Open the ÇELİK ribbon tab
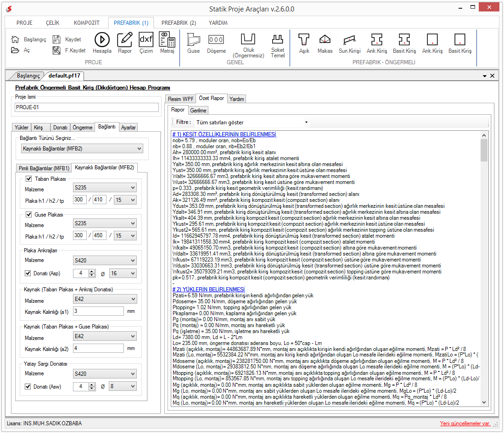This screenshot has height=434, width=504. pos(52,23)
